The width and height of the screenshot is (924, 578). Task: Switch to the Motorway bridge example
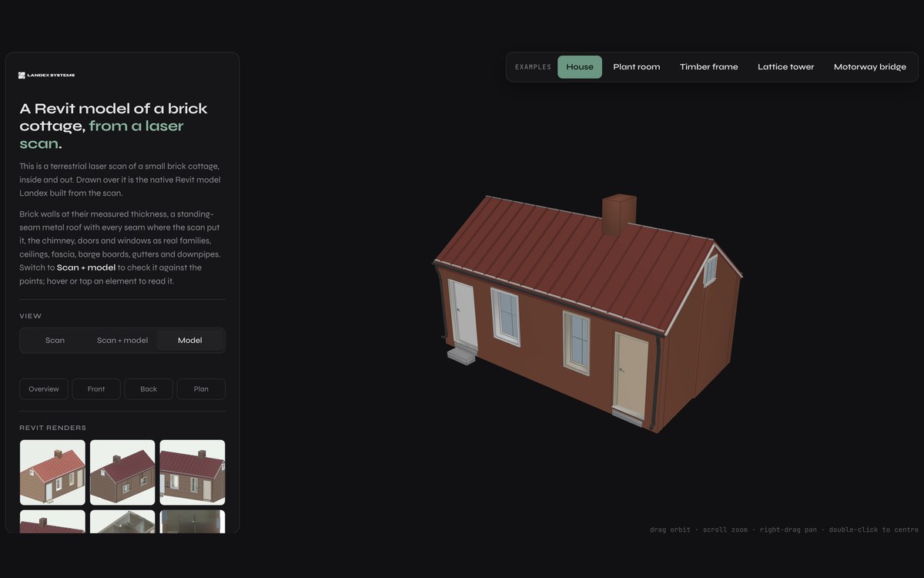[870, 67]
